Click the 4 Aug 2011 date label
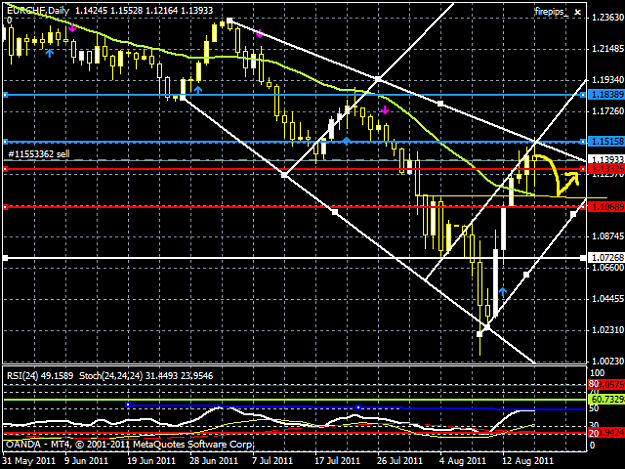 463,461
